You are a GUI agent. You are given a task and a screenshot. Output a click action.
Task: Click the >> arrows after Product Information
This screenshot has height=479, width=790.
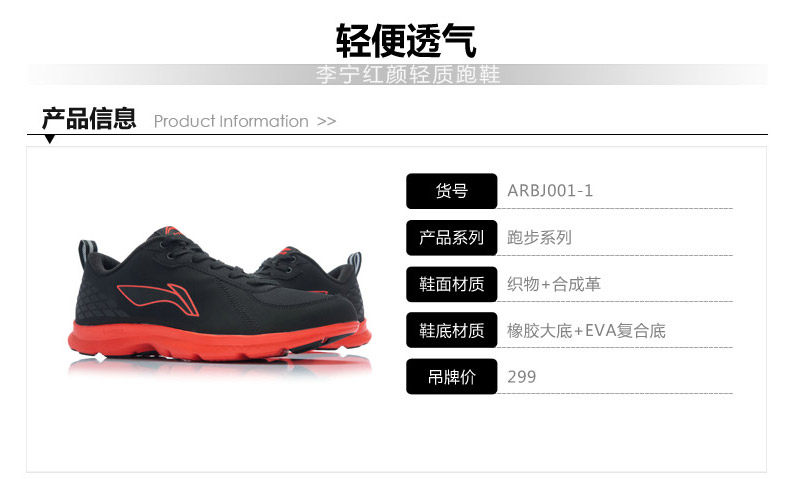coord(326,121)
